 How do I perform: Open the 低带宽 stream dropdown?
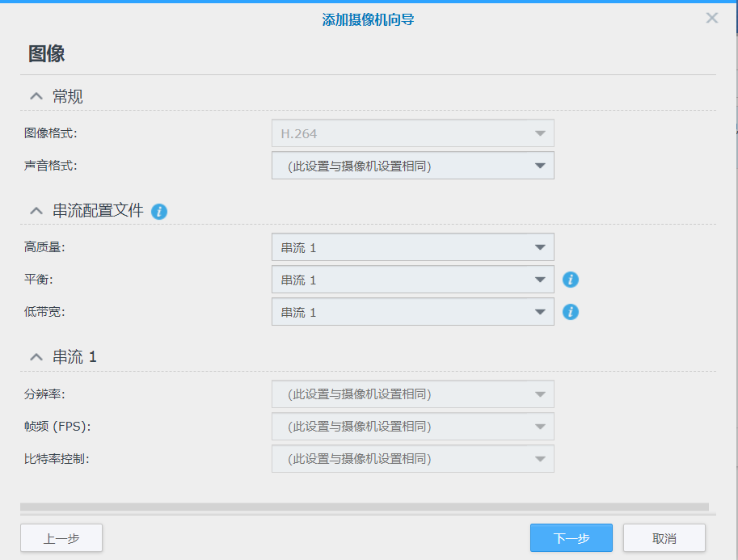[x=413, y=312]
